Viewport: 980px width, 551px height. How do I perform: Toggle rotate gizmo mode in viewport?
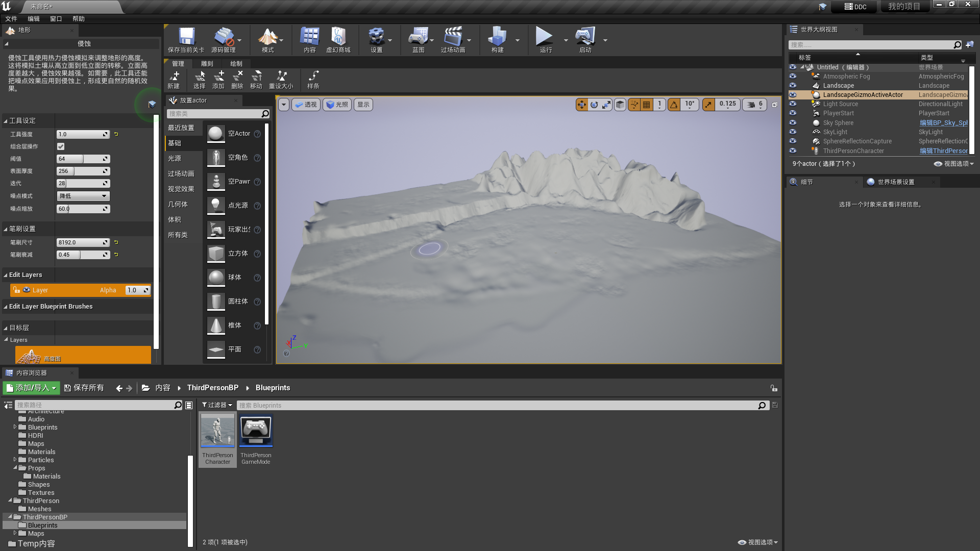[594, 105]
